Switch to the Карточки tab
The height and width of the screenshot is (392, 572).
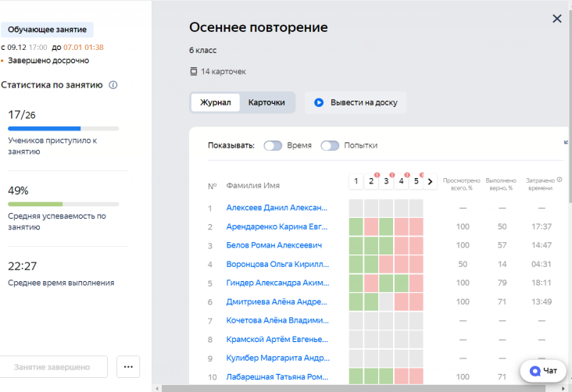(266, 102)
